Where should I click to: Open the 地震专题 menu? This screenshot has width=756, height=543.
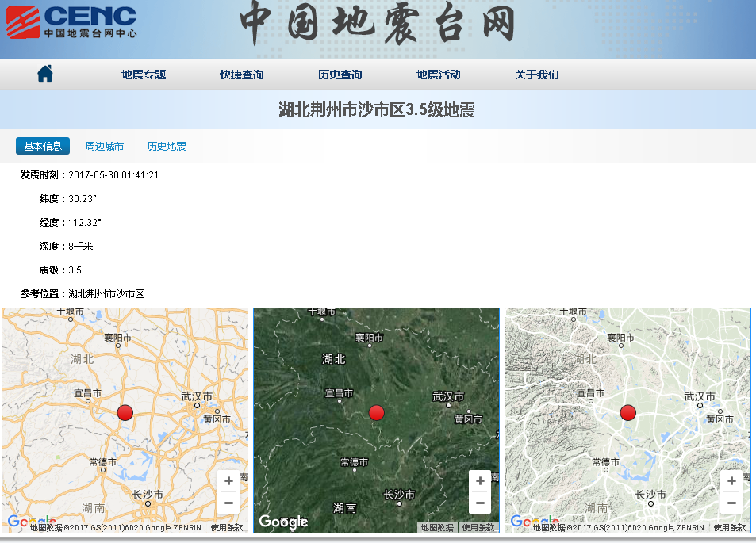pos(142,75)
